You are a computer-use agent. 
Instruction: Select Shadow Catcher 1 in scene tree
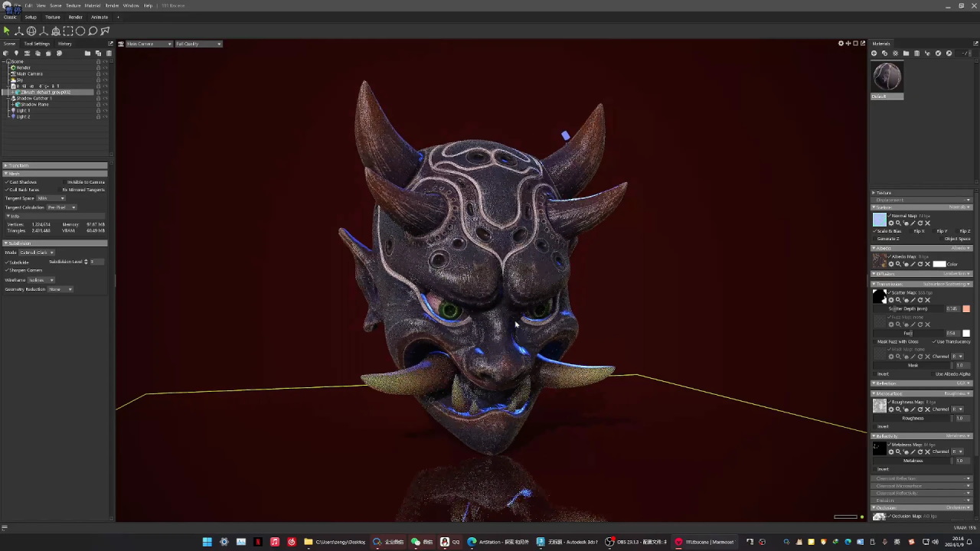point(34,98)
